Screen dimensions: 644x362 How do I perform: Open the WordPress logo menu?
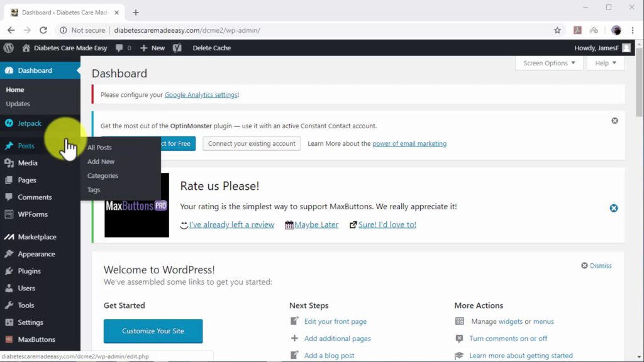click(x=9, y=48)
